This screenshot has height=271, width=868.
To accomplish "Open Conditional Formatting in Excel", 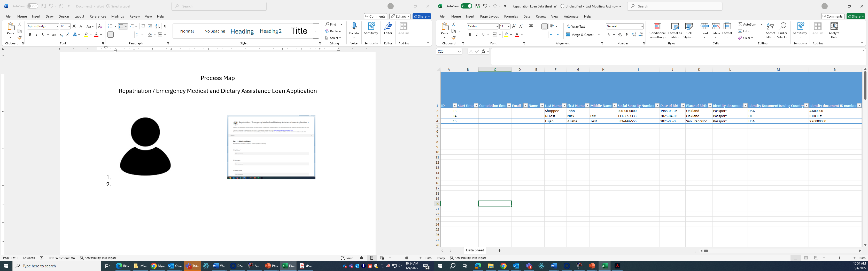I will point(657,30).
